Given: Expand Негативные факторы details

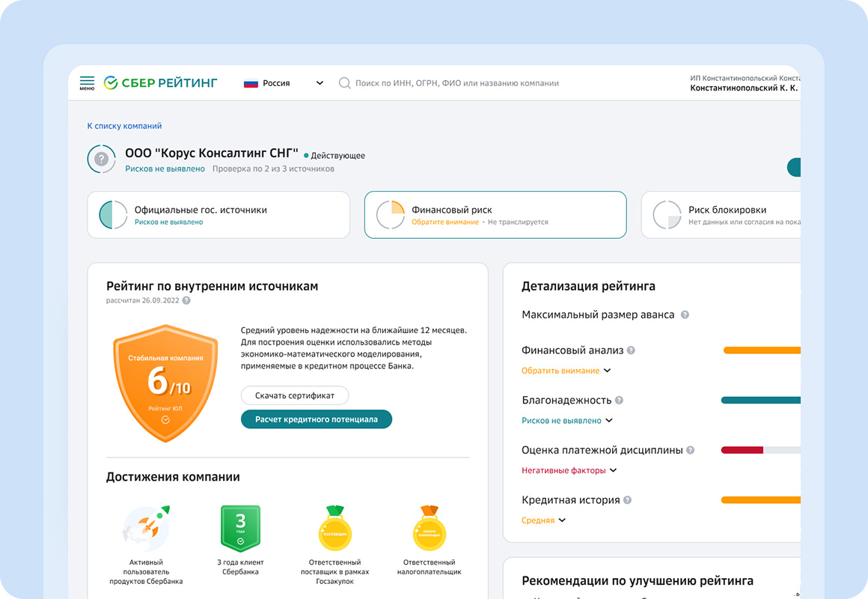Looking at the screenshot, I should pyautogui.click(x=569, y=470).
